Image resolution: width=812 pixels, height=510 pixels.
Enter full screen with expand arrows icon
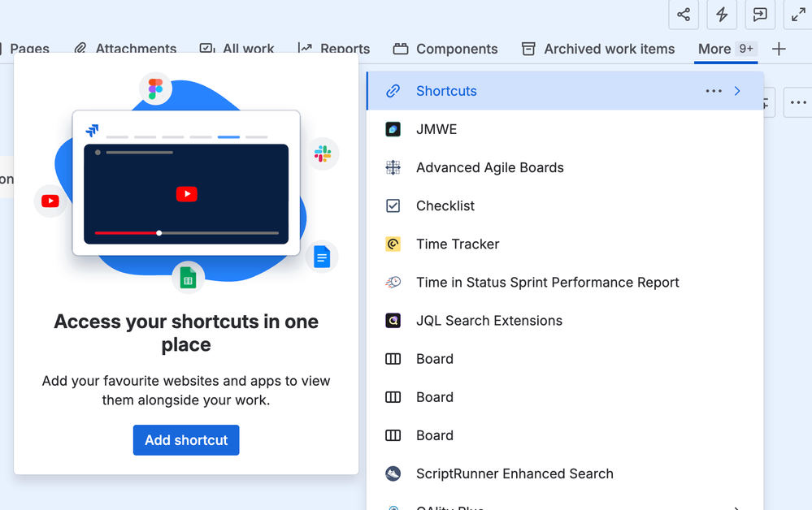click(x=798, y=15)
